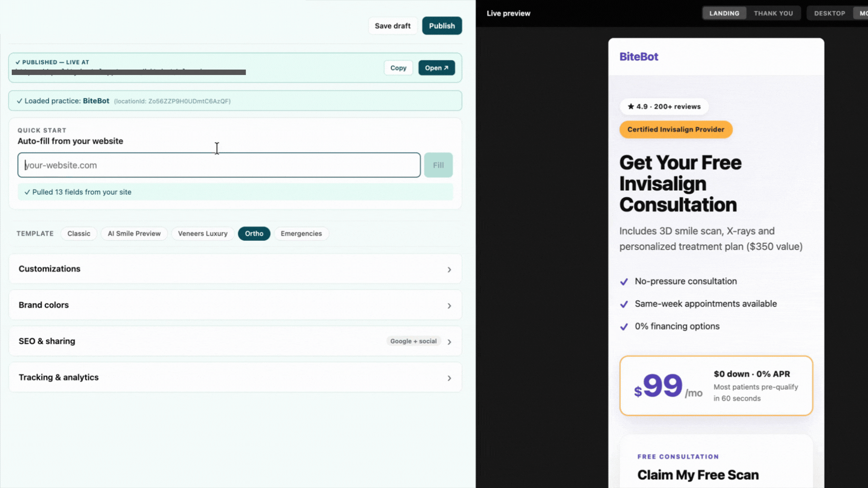Click the Save draft button

[392, 26]
